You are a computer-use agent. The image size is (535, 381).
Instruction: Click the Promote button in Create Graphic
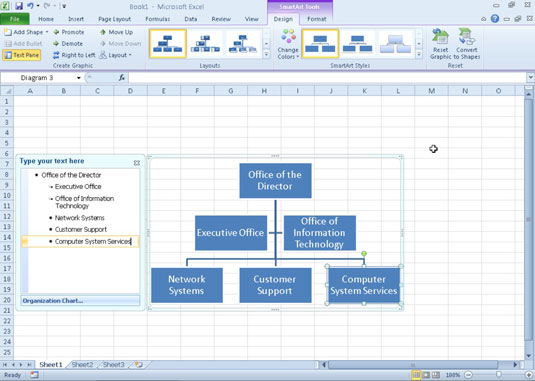[68, 32]
